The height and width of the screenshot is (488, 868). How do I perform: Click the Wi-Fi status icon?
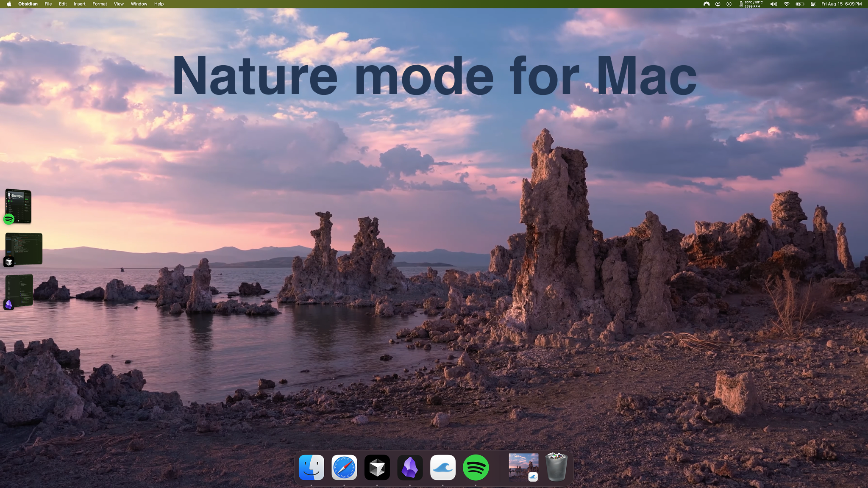click(x=787, y=4)
